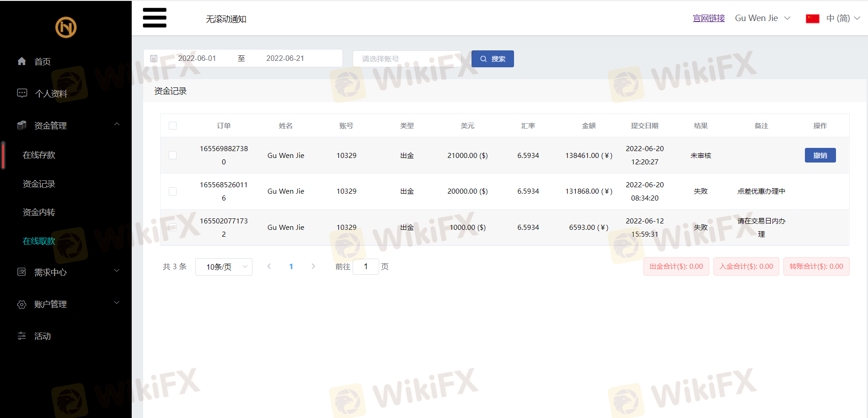Open the 10条/页 page size dropdown

(224, 267)
